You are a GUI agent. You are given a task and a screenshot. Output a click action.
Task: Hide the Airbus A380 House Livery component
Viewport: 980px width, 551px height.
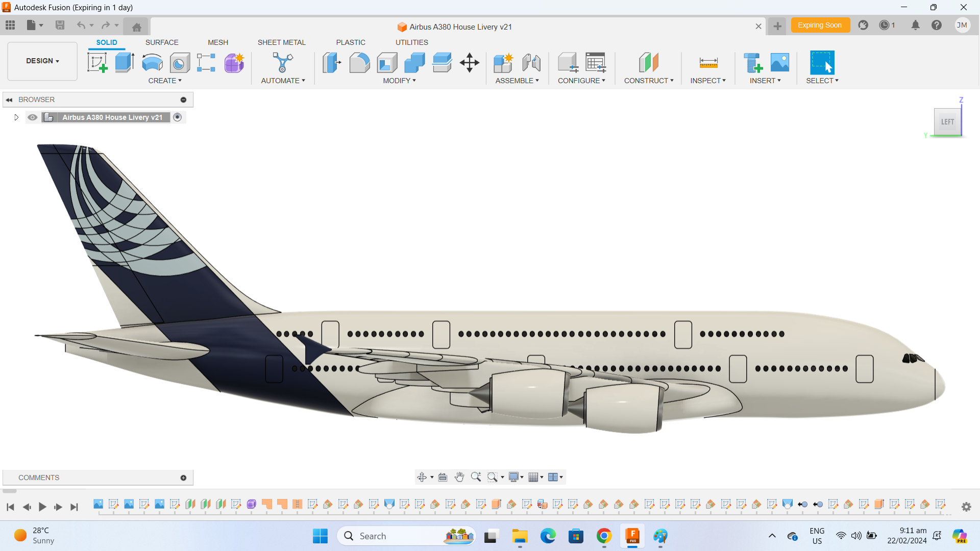pos(32,117)
